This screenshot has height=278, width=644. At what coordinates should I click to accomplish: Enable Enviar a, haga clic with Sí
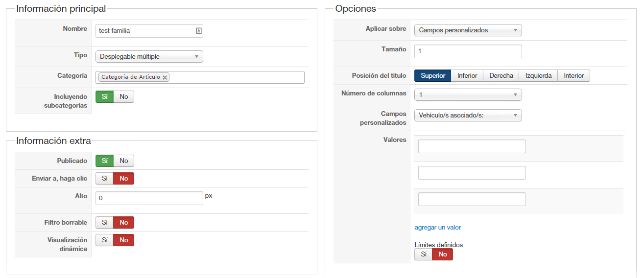pyautogui.click(x=104, y=179)
